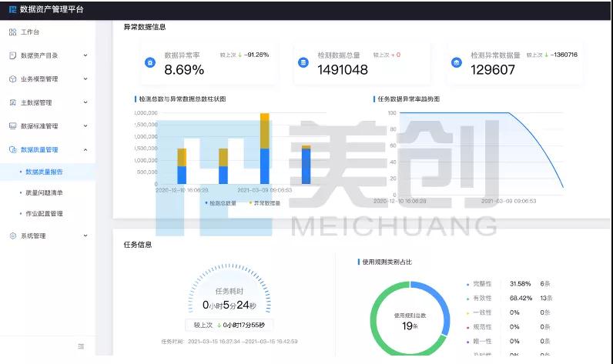Click the 业务模型管理 cube icon

pos(12,79)
